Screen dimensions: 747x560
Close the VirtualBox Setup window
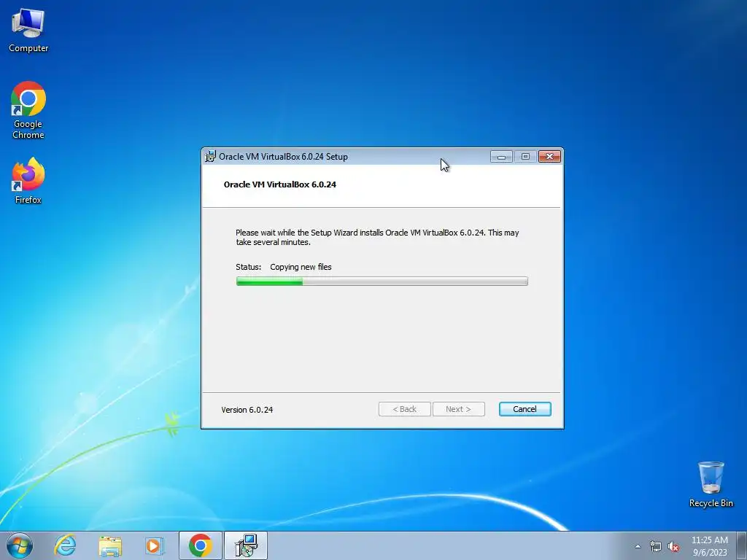pos(550,157)
